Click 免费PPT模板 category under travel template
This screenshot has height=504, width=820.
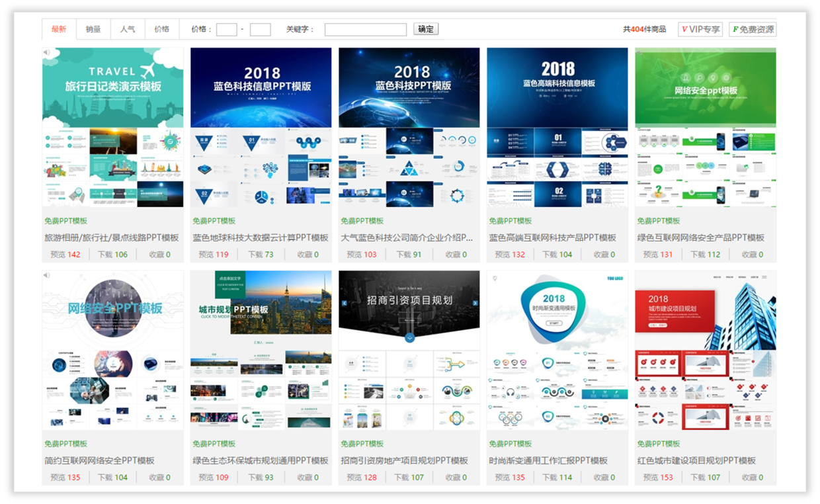click(65, 221)
